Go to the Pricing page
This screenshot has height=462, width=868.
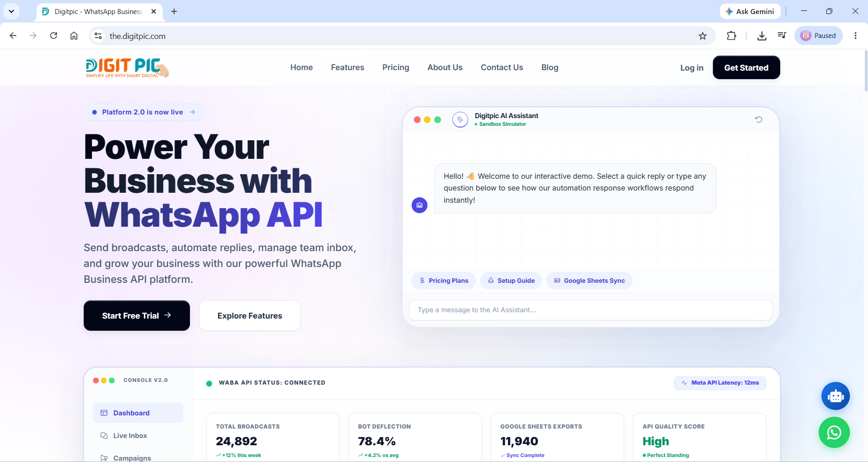click(396, 67)
